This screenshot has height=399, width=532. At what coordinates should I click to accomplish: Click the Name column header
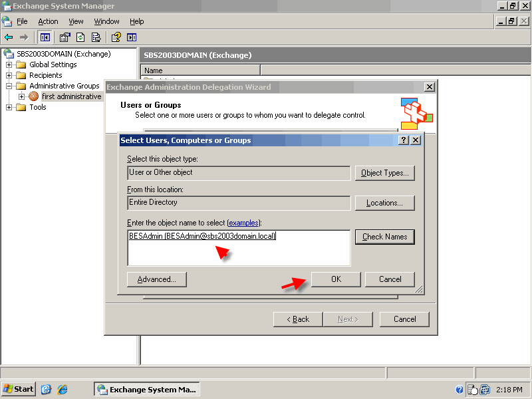click(x=201, y=70)
